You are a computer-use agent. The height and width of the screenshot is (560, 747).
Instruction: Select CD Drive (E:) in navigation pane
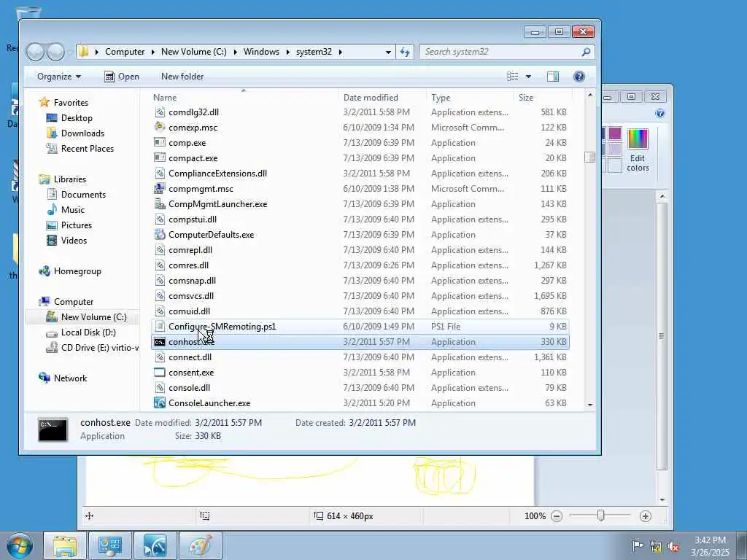[99, 348]
